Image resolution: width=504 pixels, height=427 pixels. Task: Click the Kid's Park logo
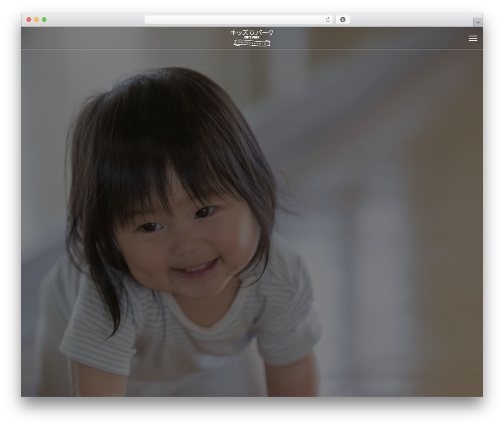click(x=252, y=38)
